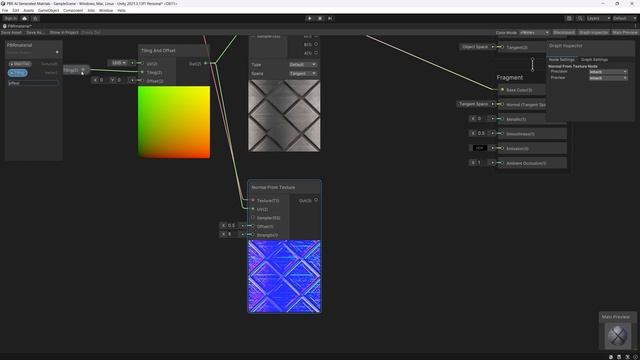Open the Edit menu
Screen dimensions: 640x360
pyautogui.click(x=16, y=10)
